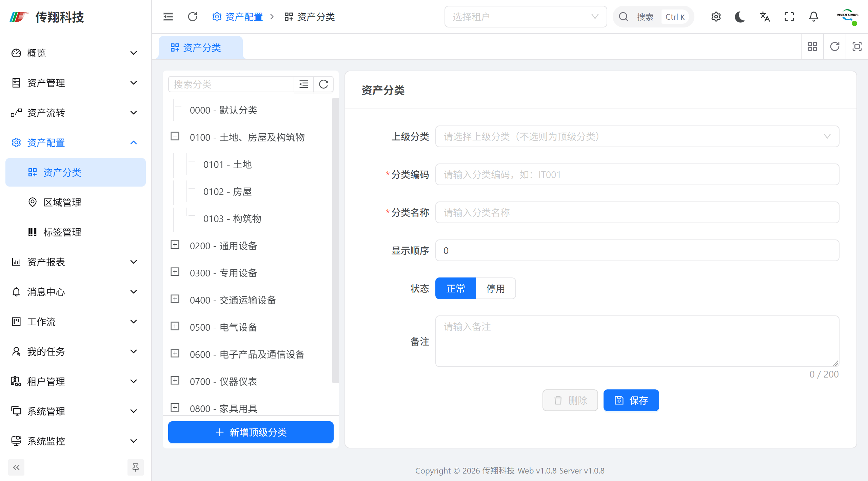This screenshot has height=481, width=868.
Task: Open the notifications bell
Action: [x=813, y=17]
